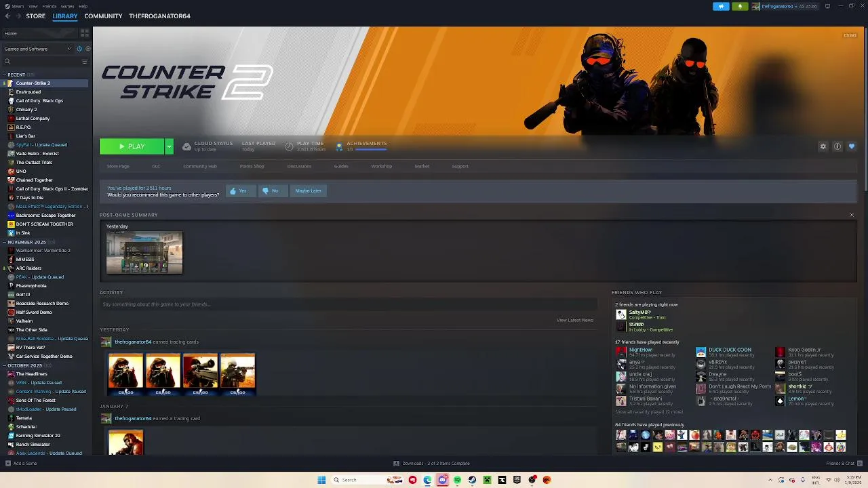The height and width of the screenshot is (488, 868).
Task: Open the DLC link
Action: [156, 166]
